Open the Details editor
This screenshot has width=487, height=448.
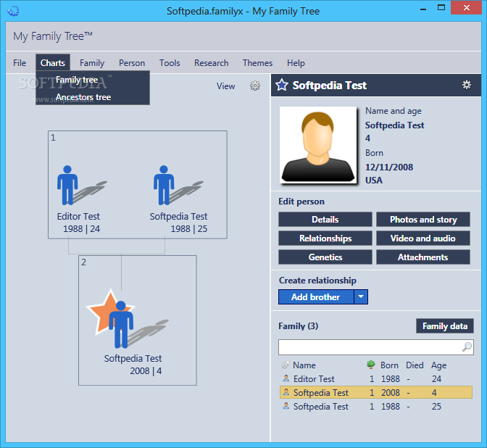click(x=325, y=220)
